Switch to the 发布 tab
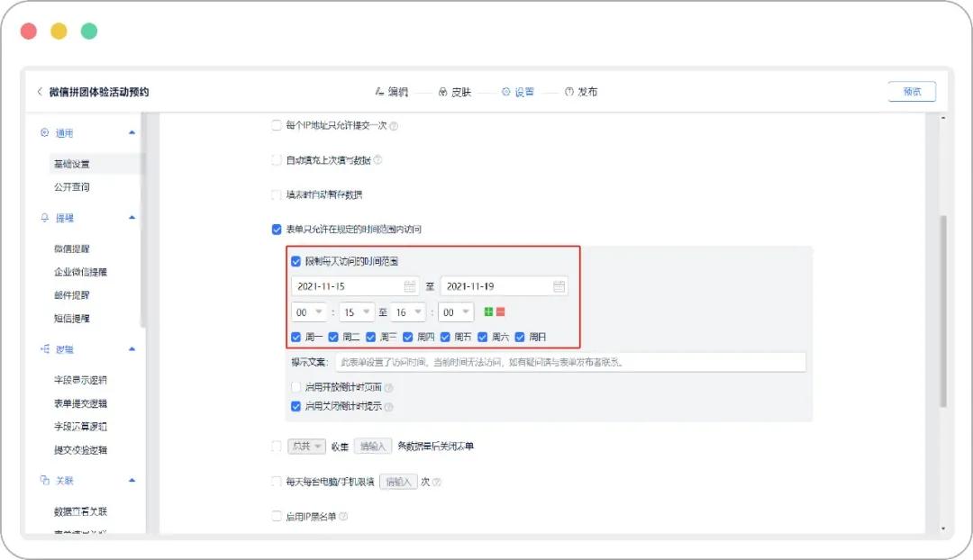 582,91
